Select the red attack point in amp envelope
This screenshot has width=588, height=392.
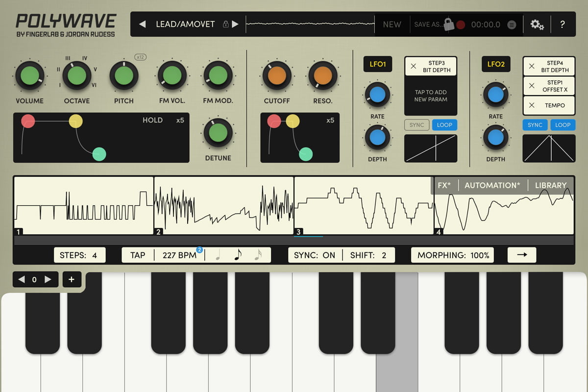tap(28, 121)
